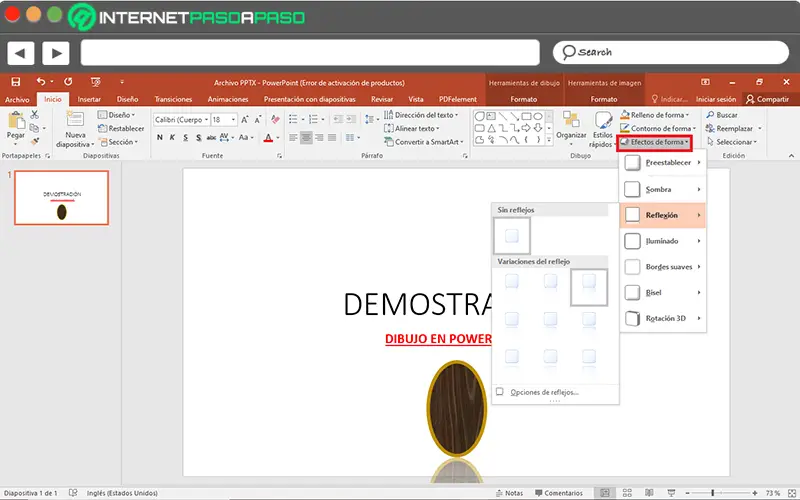The width and height of the screenshot is (800, 500).
Task: Click the Compartir button
Action: 766,100
